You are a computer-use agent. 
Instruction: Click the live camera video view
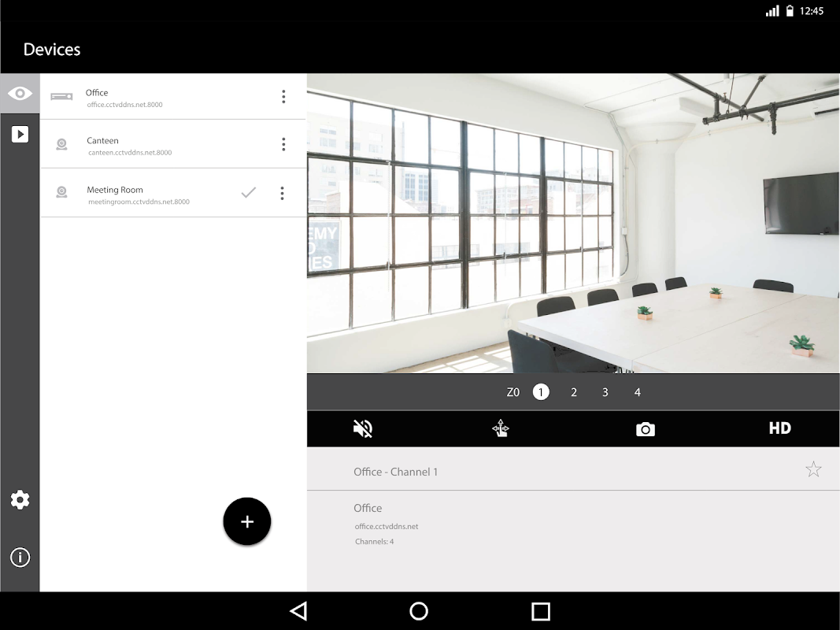click(x=573, y=224)
